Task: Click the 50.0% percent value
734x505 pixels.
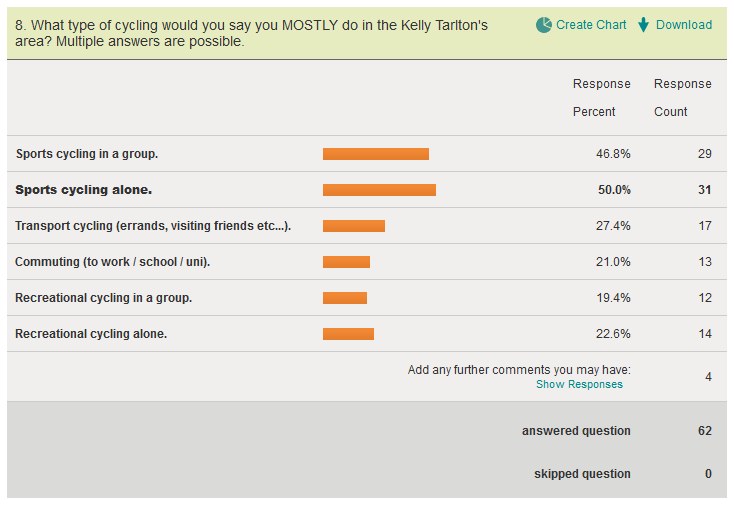Action: tap(614, 190)
